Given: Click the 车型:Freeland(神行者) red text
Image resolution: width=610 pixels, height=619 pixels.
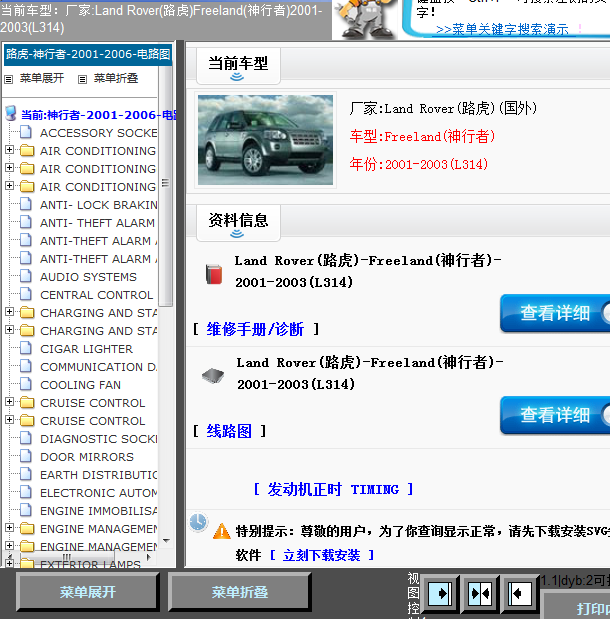Looking at the screenshot, I should tap(422, 137).
